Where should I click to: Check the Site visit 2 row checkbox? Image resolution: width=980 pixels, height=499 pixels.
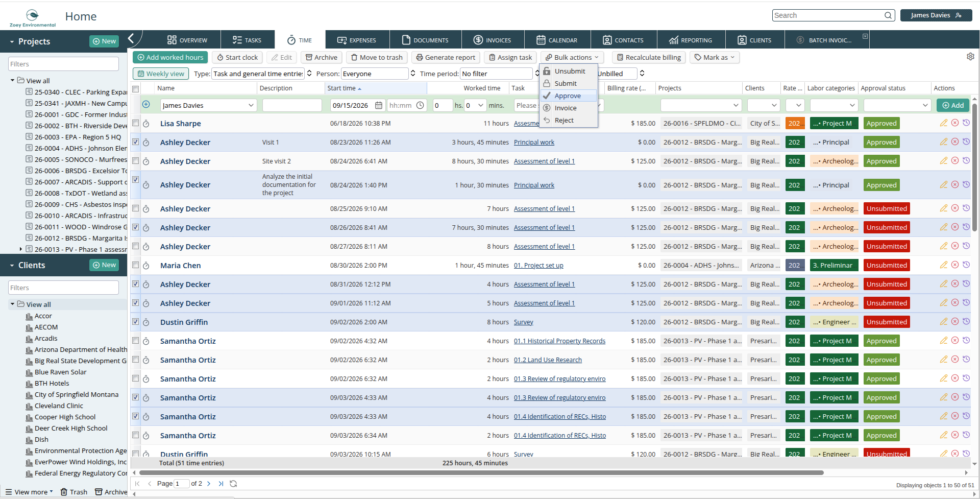coord(136,161)
